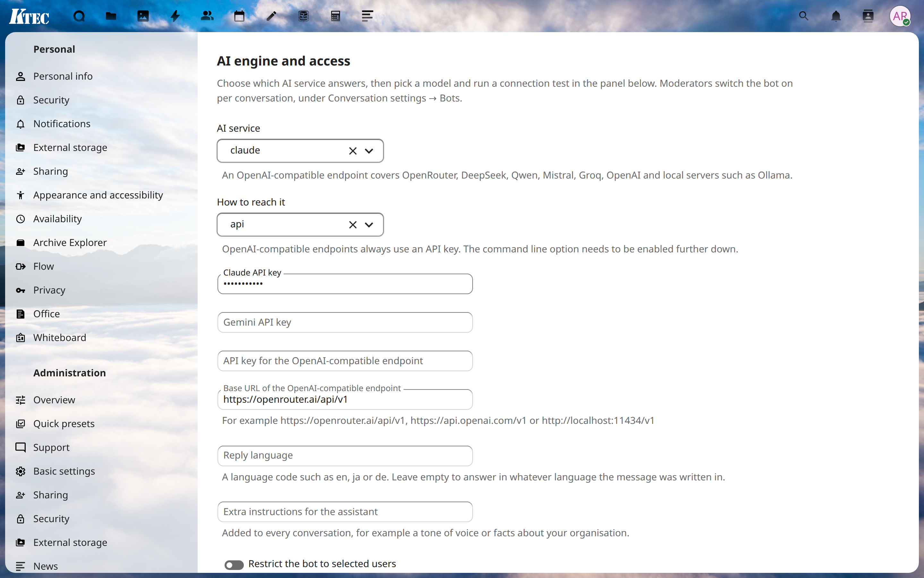Click Extra instructions for the assistant field
924x578 pixels.
pos(345,512)
